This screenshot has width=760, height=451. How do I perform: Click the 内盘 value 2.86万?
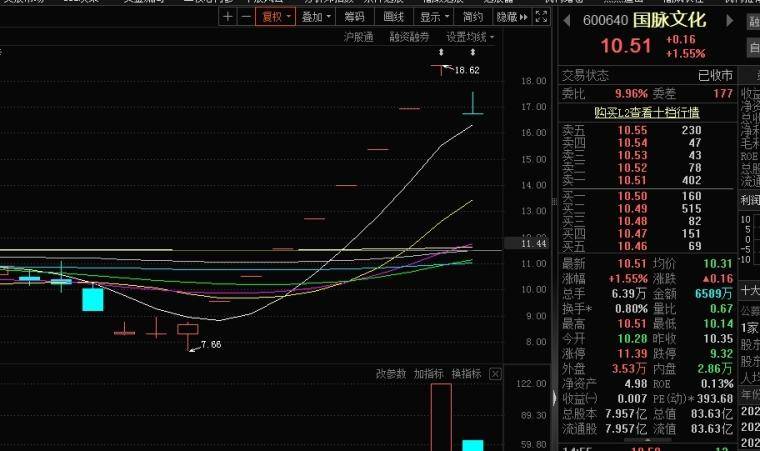[714, 369]
